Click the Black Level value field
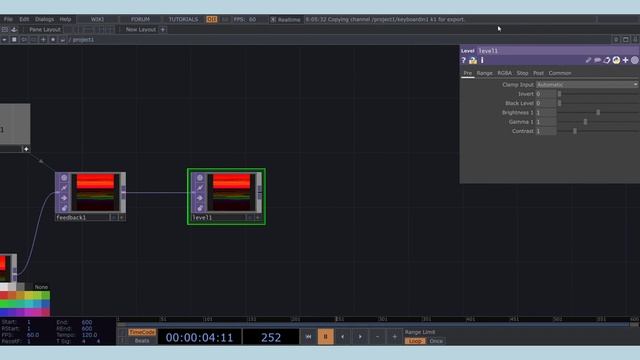The height and width of the screenshot is (360, 640). (x=546, y=103)
